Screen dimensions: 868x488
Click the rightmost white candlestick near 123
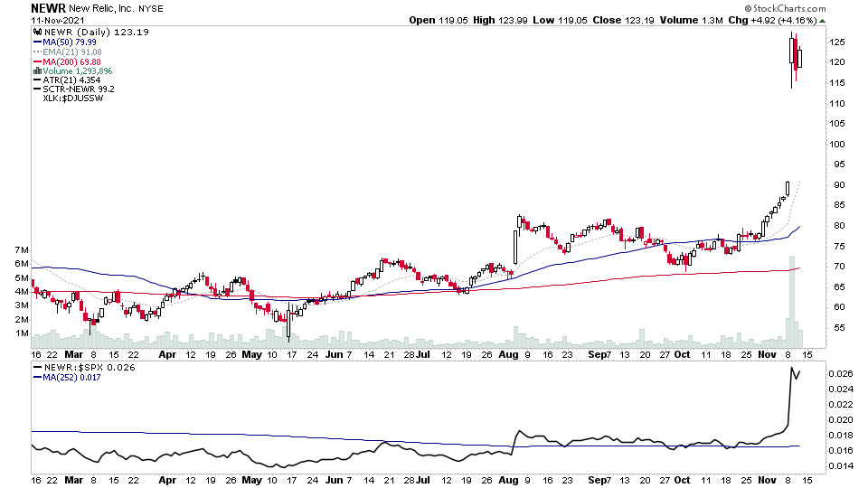800,58
